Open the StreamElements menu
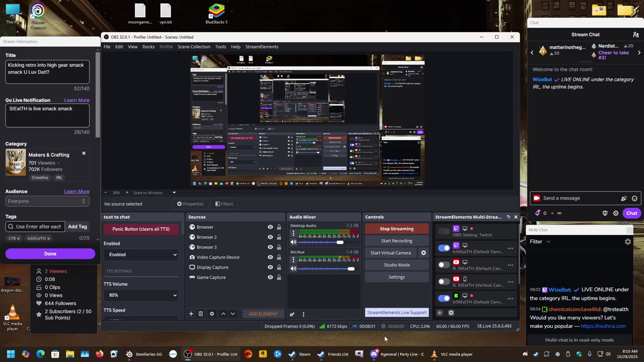Screen dimensions: 644x362 (262, 47)
